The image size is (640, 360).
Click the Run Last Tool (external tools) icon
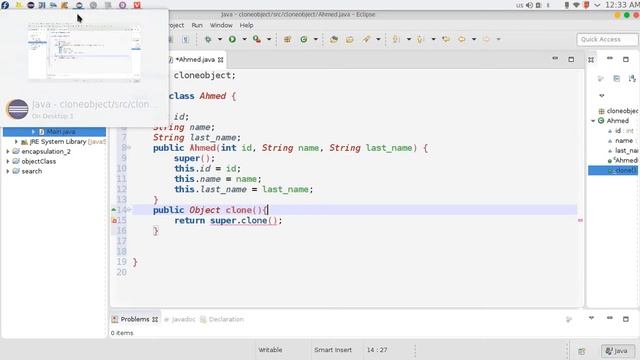257,39
